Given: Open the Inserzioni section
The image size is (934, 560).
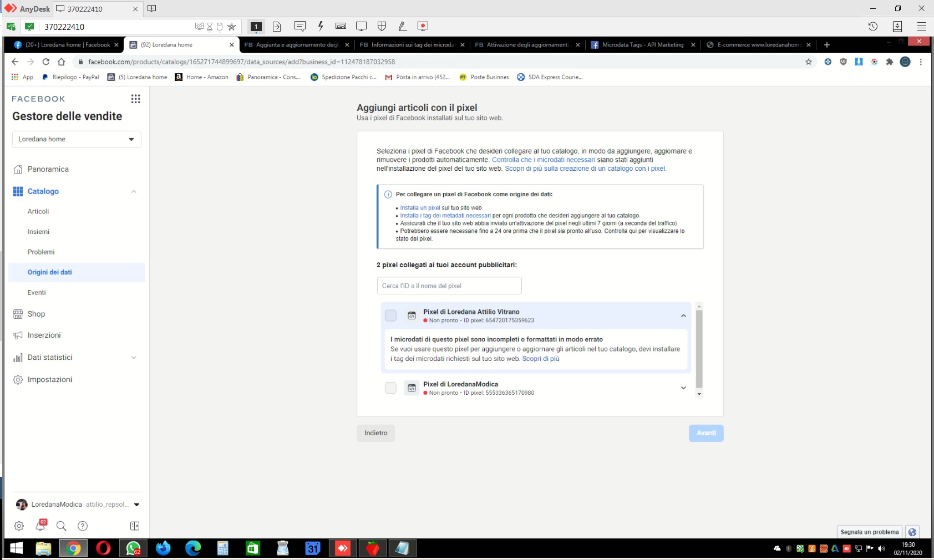Looking at the screenshot, I should pyautogui.click(x=44, y=335).
